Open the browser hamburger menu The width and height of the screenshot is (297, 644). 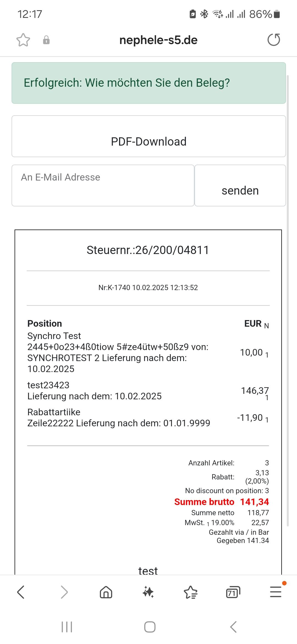coord(276,592)
